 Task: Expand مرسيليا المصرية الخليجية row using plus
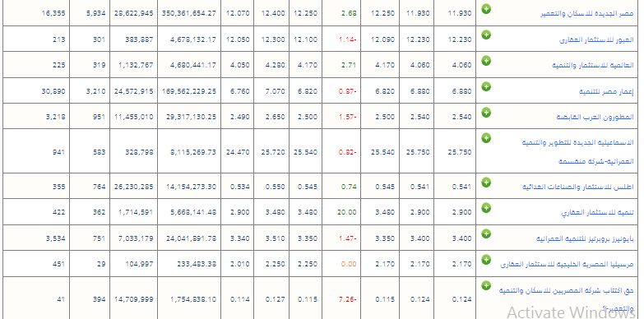[486, 260]
